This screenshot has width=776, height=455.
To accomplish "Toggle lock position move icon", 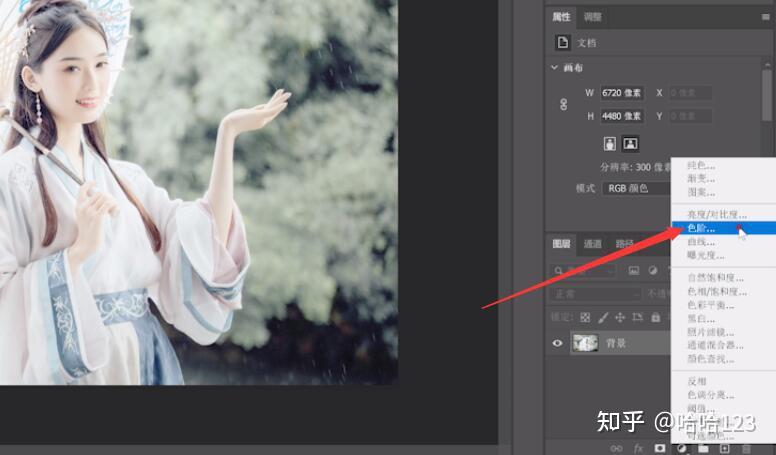I will click(620, 317).
